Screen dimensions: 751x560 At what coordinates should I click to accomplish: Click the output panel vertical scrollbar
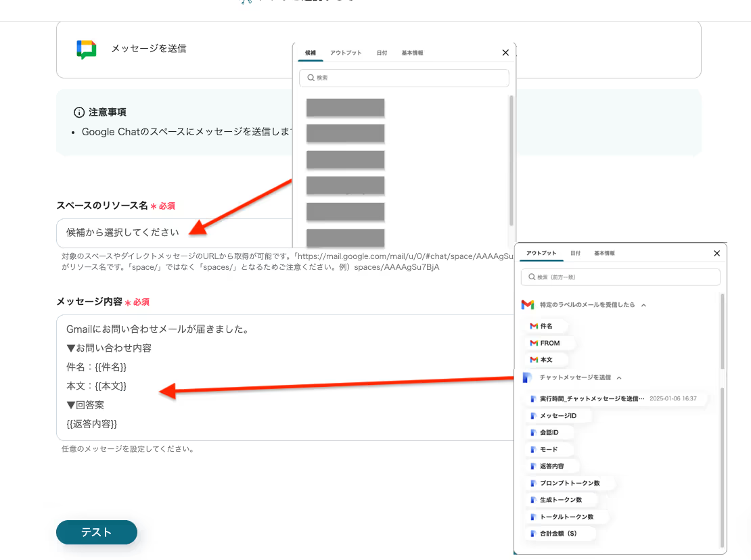coord(722,406)
